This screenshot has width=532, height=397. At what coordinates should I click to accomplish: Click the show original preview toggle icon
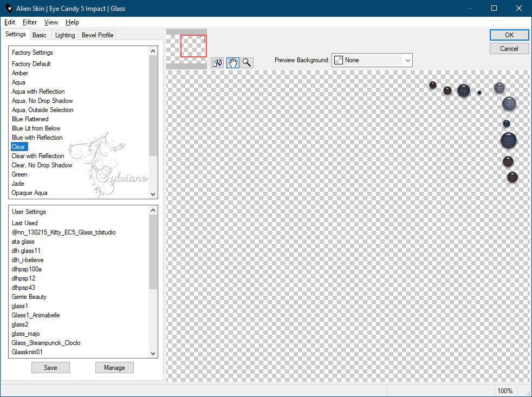click(x=217, y=63)
